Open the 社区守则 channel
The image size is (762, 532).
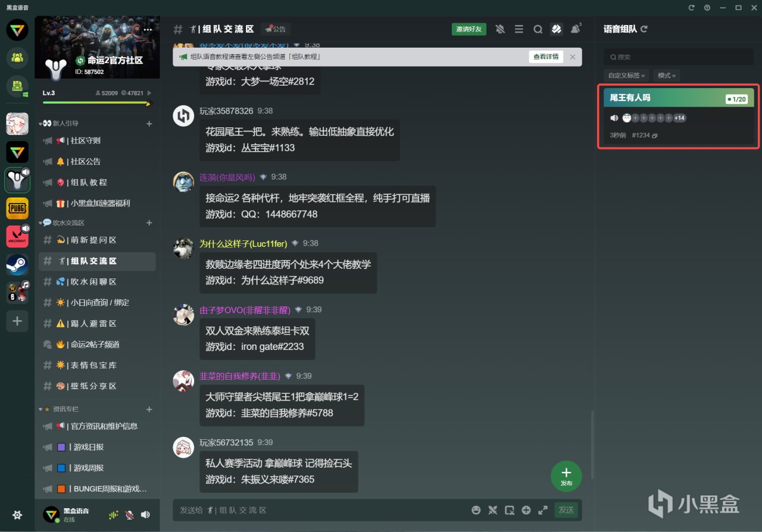(97, 140)
